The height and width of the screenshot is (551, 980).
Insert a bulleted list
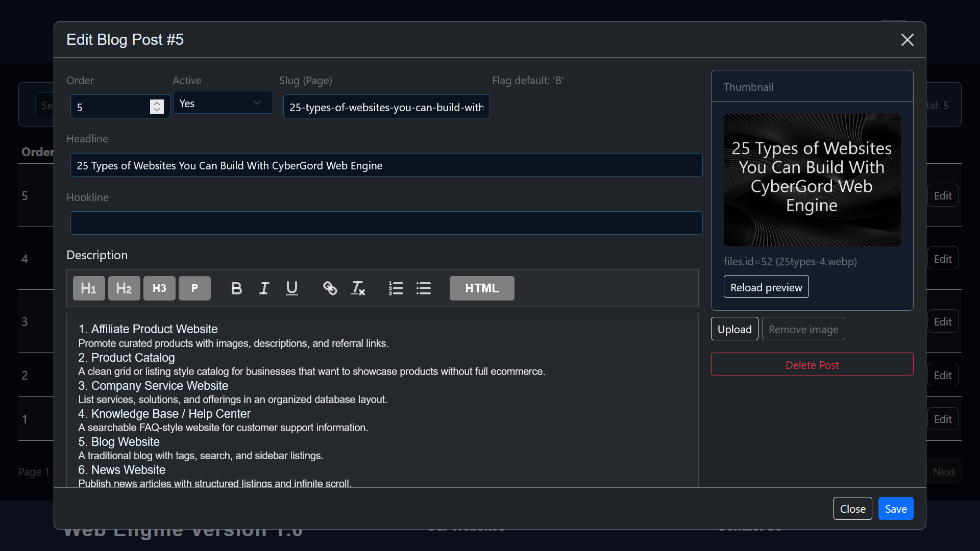coord(424,288)
